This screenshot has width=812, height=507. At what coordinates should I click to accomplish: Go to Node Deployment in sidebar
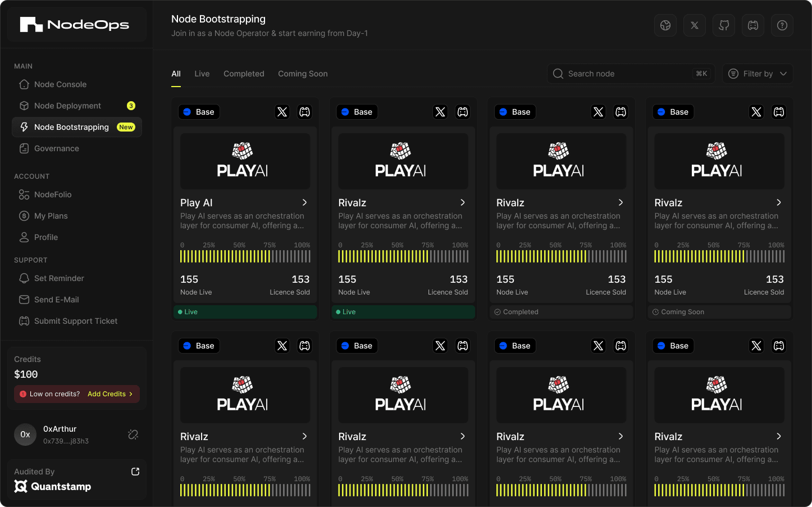point(77,106)
